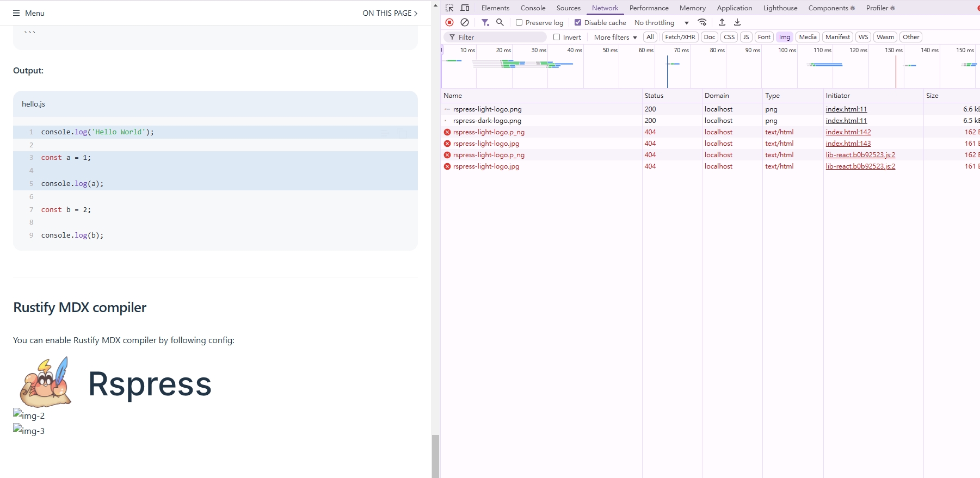
Task: Open index.html:143 initiator link
Action: pyautogui.click(x=848, y=143)
